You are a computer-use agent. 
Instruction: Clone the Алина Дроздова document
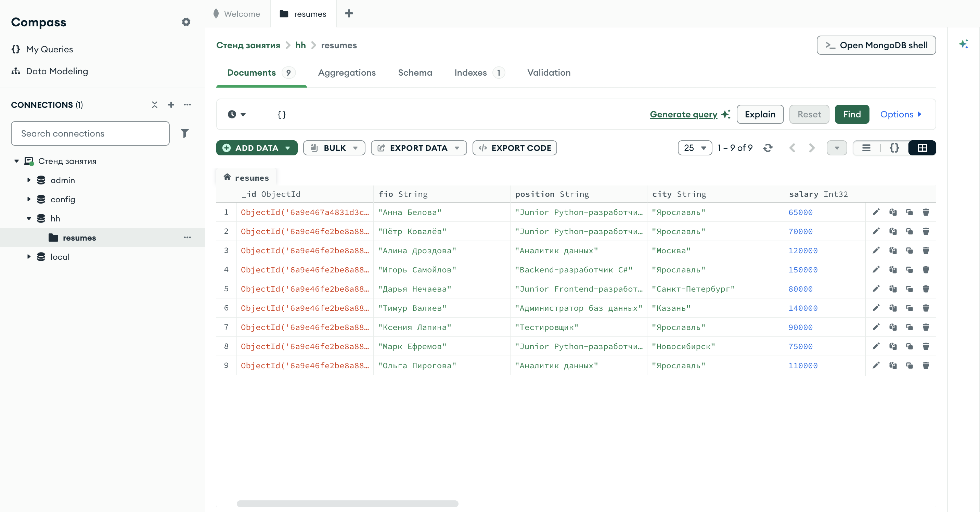tap(909, 250)
